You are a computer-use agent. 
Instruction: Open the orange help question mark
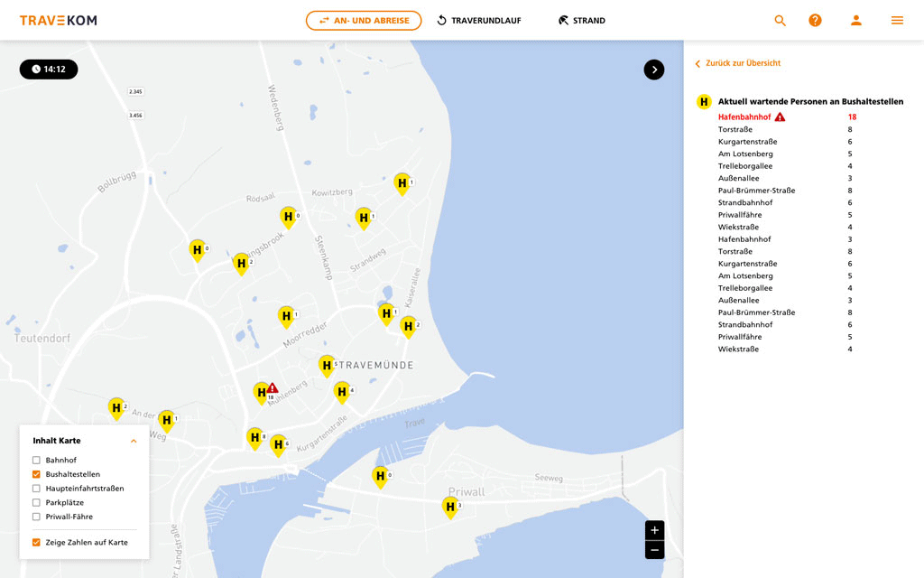point(815,21)
